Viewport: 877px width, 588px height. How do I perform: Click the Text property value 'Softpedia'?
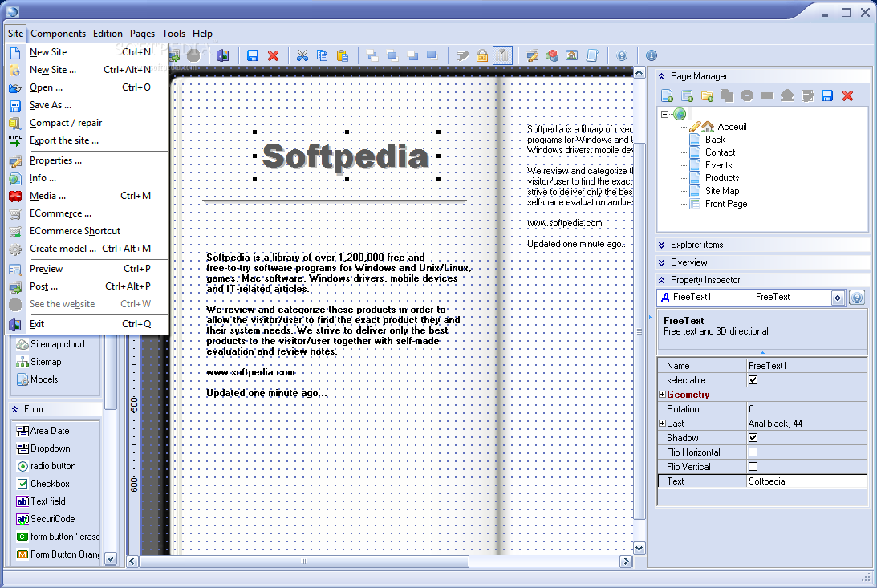pyautogui.click(x=806, y=481)
